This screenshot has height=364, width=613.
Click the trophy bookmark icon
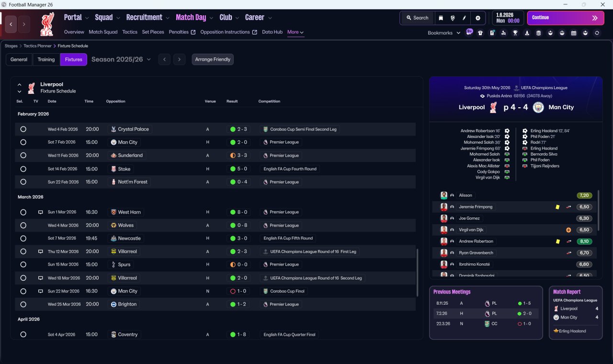pos(515,33)
